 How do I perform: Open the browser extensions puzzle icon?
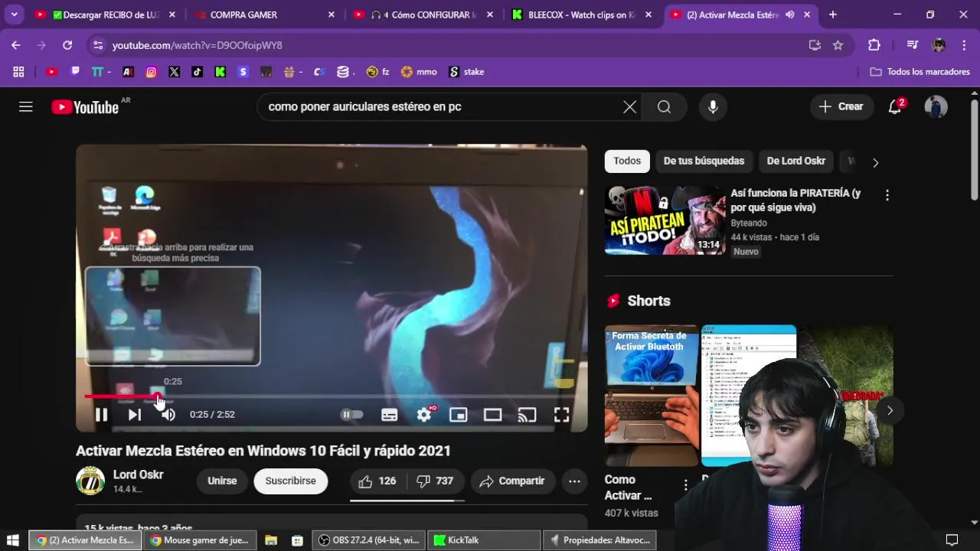tap(874, 45)
